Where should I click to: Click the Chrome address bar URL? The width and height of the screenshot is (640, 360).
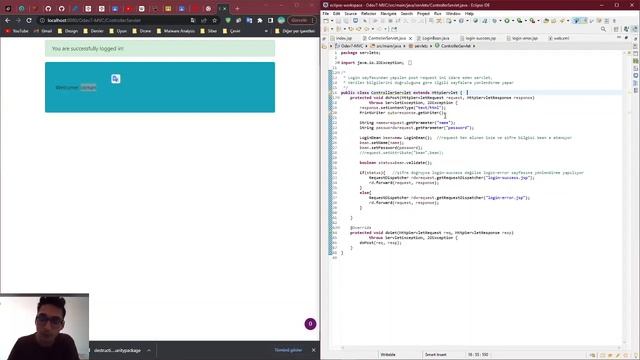94,20
